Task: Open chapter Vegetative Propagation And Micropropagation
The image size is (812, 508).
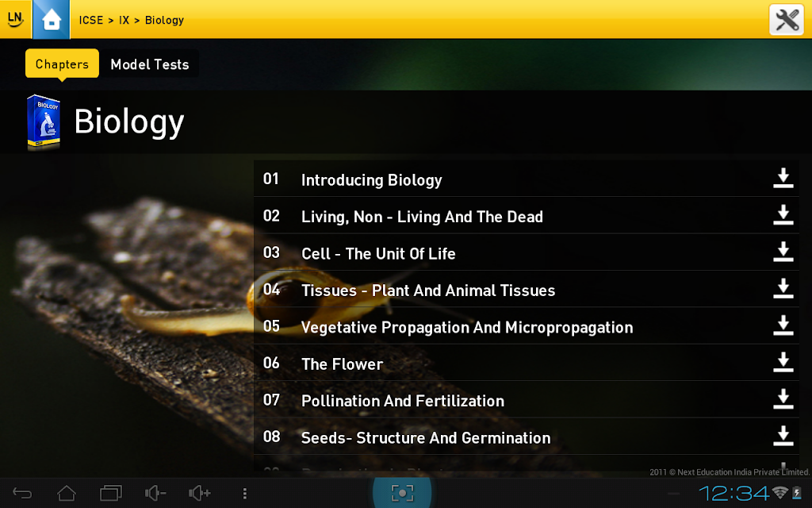Action: click(527, 325)
